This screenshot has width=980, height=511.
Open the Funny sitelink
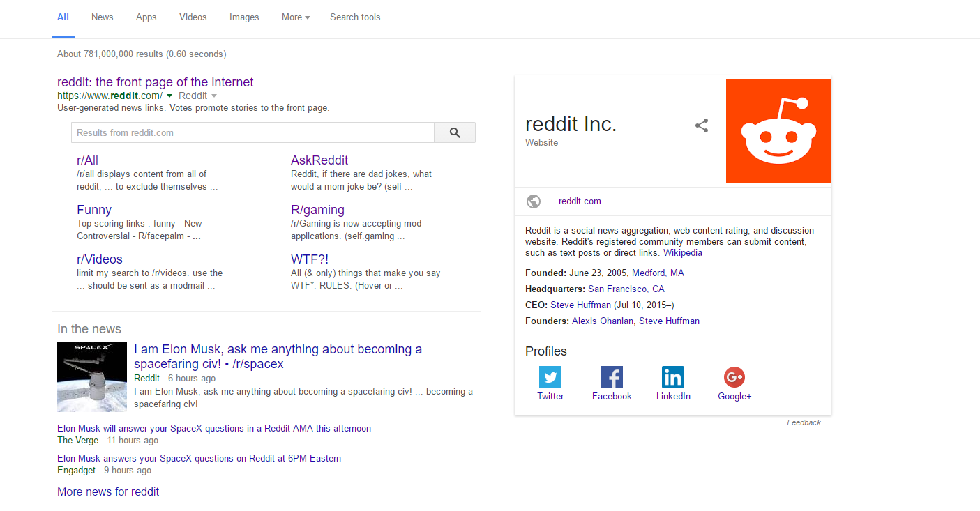click(x=94, y=210)
